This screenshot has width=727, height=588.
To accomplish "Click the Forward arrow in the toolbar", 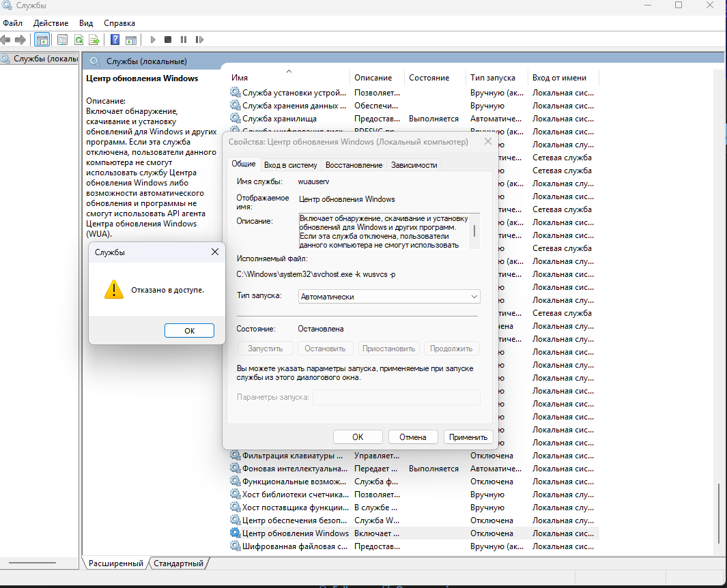I will pos(20,40).
